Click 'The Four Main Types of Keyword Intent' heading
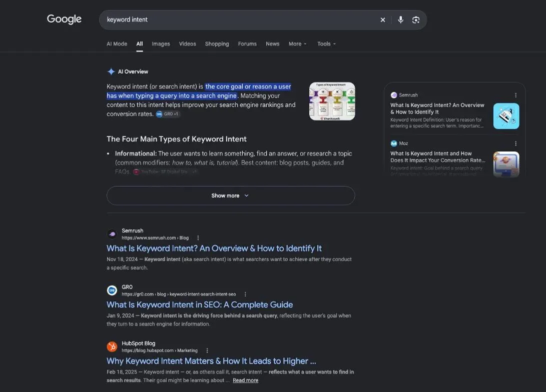 click(177, 139)
